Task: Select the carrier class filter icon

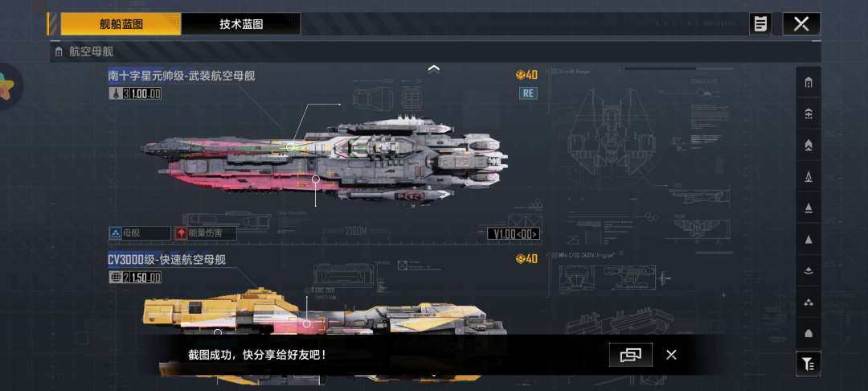Action: 809,83
